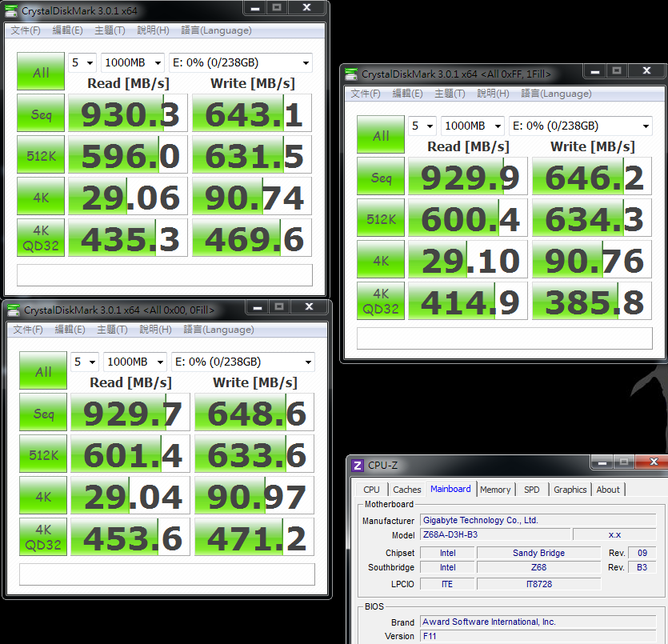Click the Z68A-D3H-B3 model field in CPU-Z
The image size is (668, 644).
(x=495, y=534)
